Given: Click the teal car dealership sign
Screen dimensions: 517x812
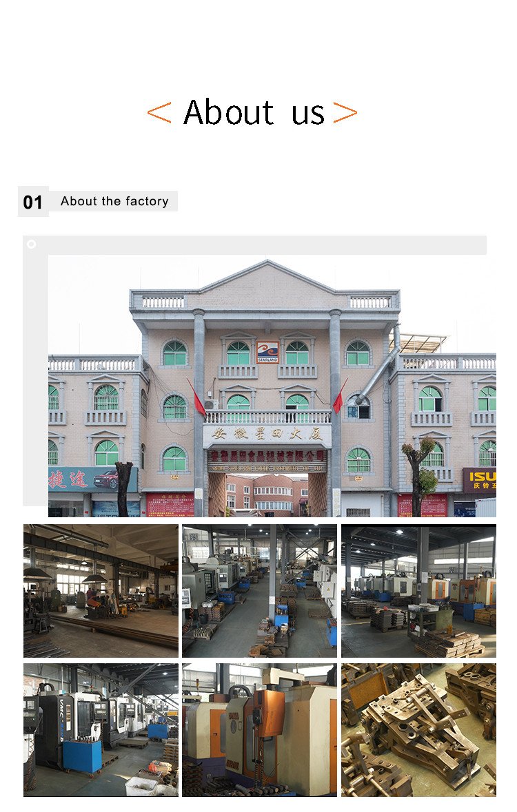Looking at the screenshot, I should coord(92,479).
